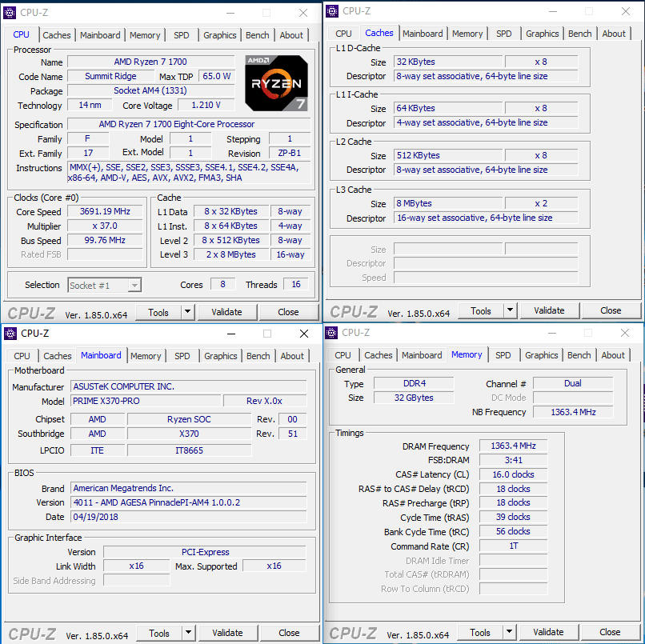
Task: Expand the Tools arrow in the Memory window
Action: [509, 632]
